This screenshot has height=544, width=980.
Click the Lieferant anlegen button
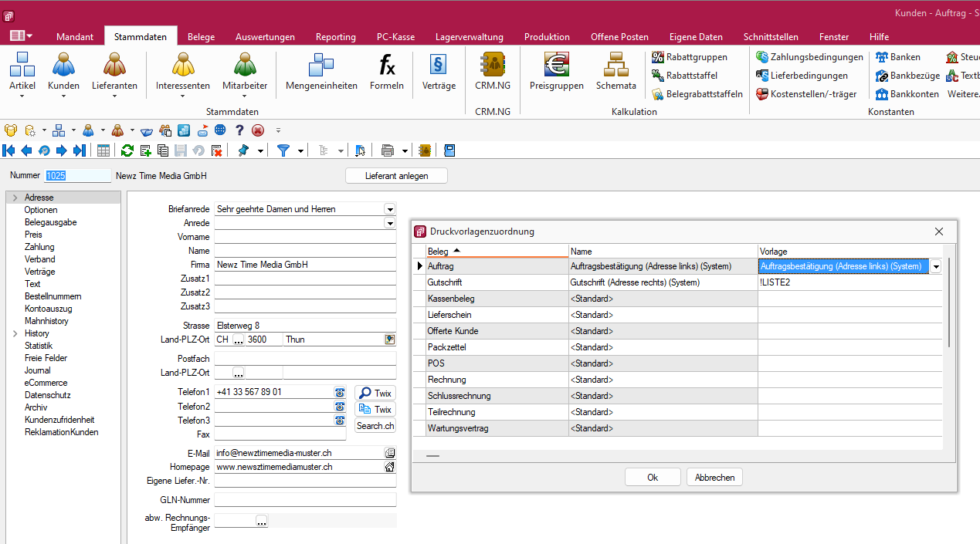pos(396,176)
